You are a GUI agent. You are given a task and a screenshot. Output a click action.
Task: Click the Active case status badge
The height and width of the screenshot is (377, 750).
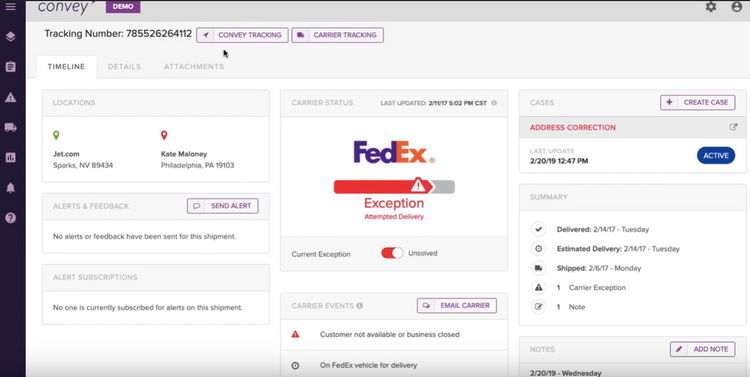[716, 155]
